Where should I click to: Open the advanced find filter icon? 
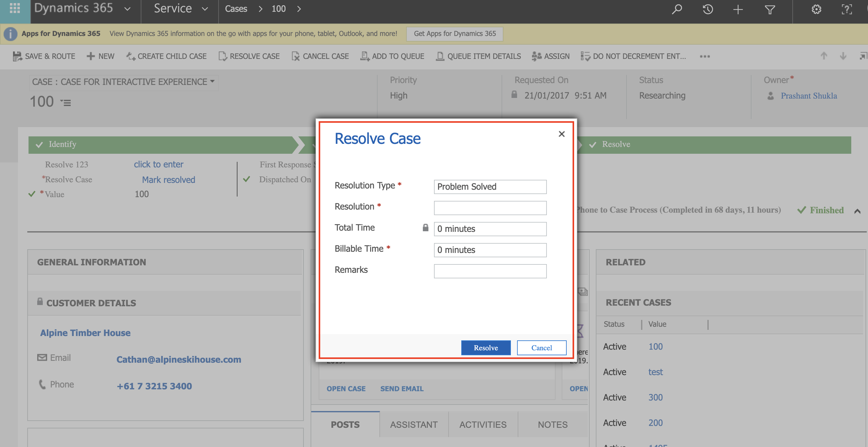tap(770, 9)
